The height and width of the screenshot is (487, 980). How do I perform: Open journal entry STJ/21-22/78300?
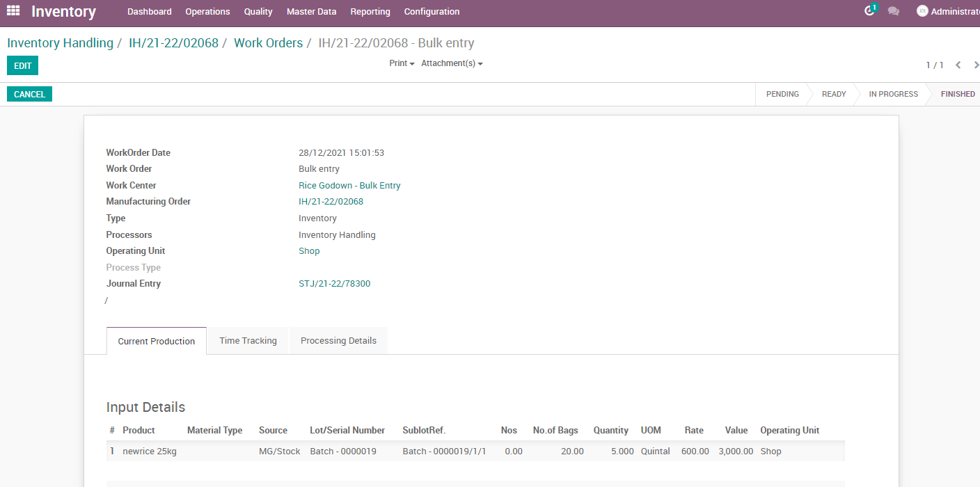coord(334,283)
